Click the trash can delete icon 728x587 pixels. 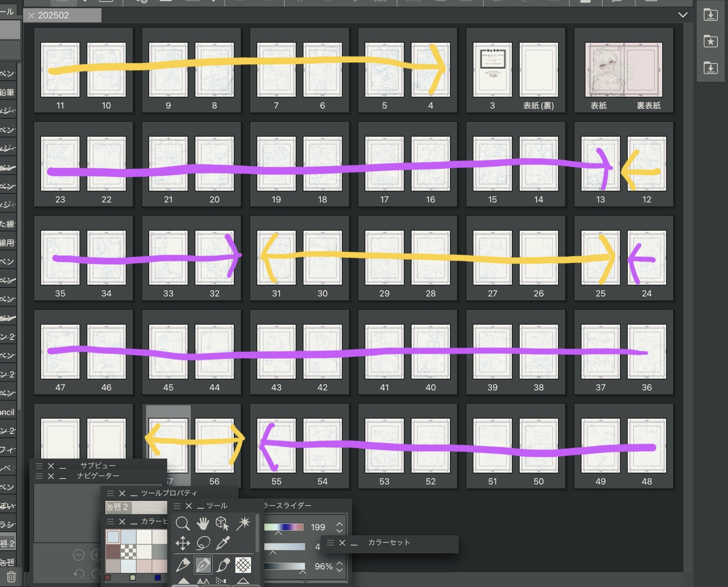[11, 576]
